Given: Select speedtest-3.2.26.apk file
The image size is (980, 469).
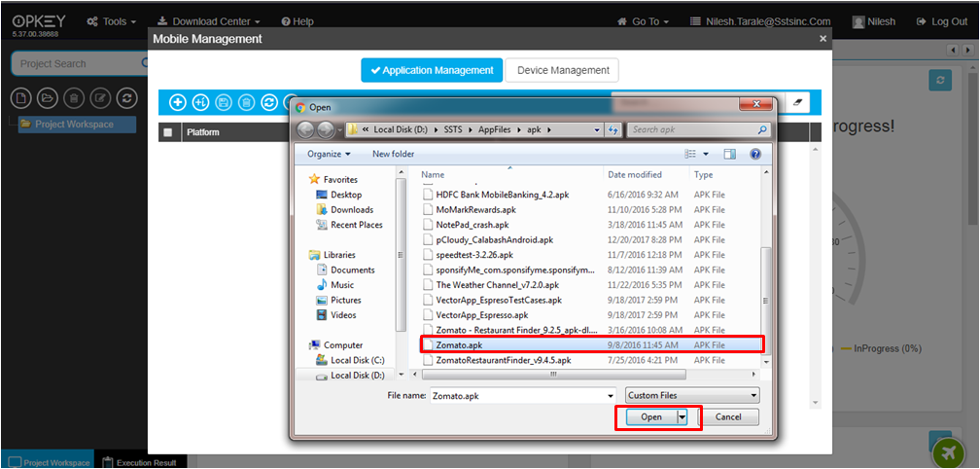Looking at the screenshot, I should [x=474, y=255].
